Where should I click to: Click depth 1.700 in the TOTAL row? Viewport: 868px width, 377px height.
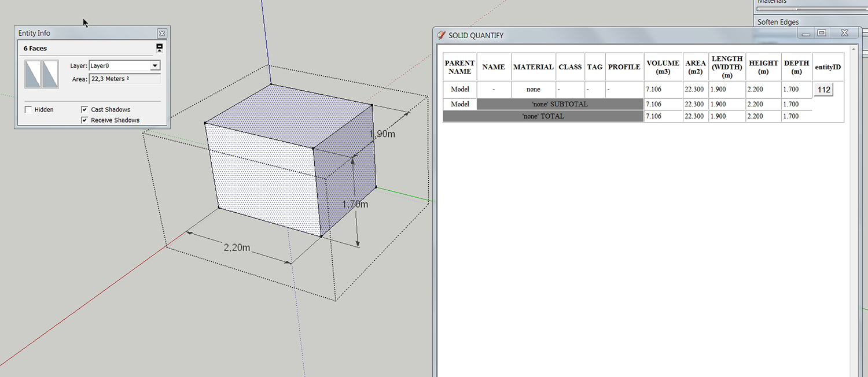coord(792,116)
